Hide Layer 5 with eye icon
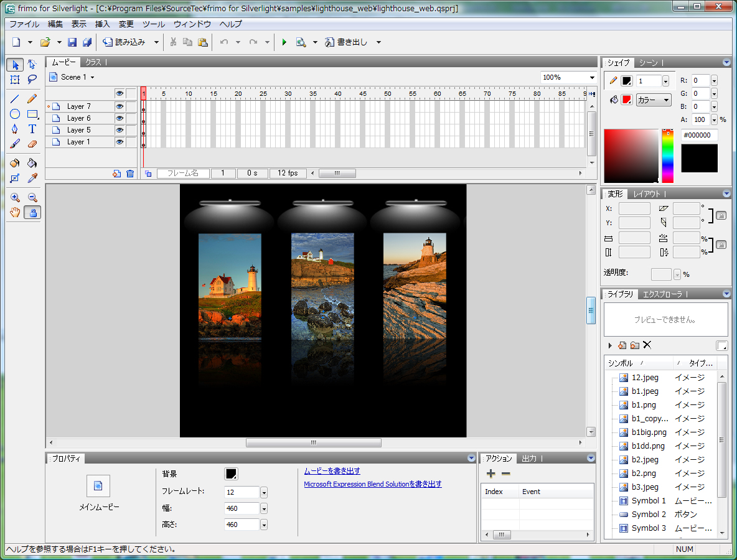Viewport: 737px width, 560px height. [120, 130]
